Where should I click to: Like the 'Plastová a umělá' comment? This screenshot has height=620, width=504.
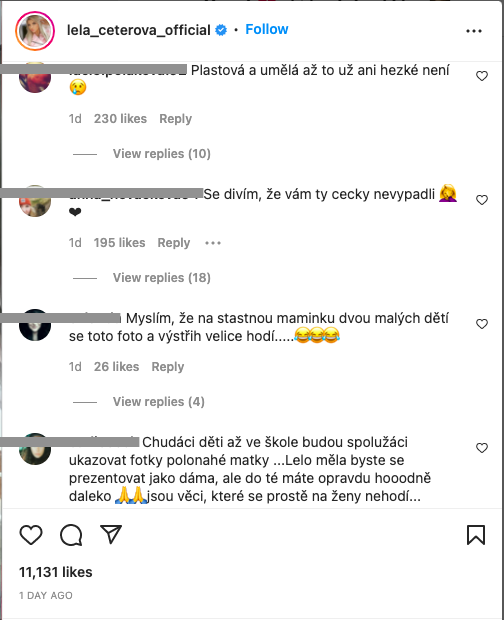pos(481,76)
